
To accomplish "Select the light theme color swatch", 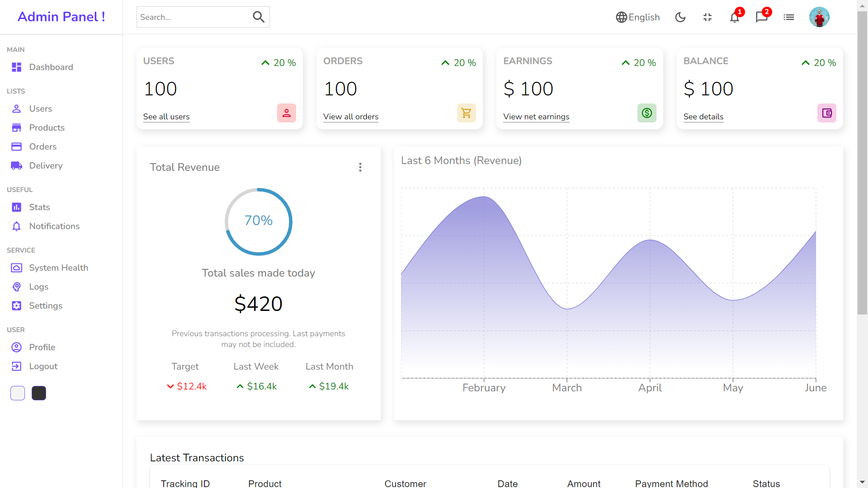I will tap(17, 393).
